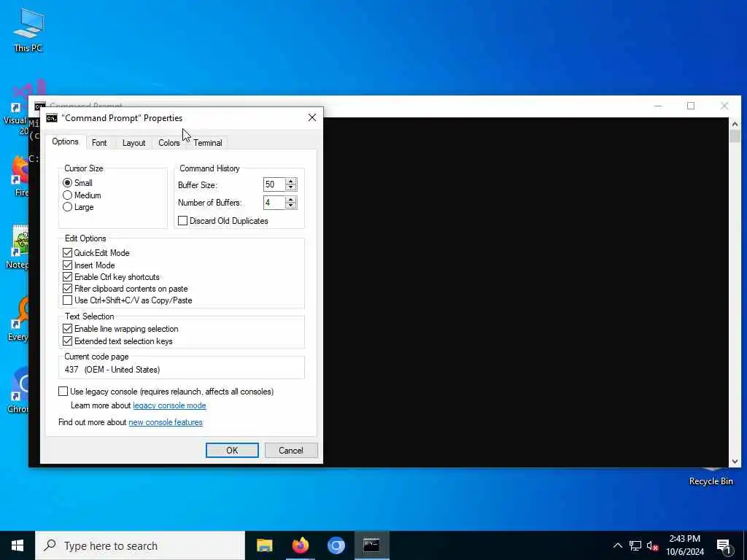Screen dimensions: 747x560
Task: Decrease Number of Buffers with down arrow
Action: pyautogui.click(x=290, y=206)
